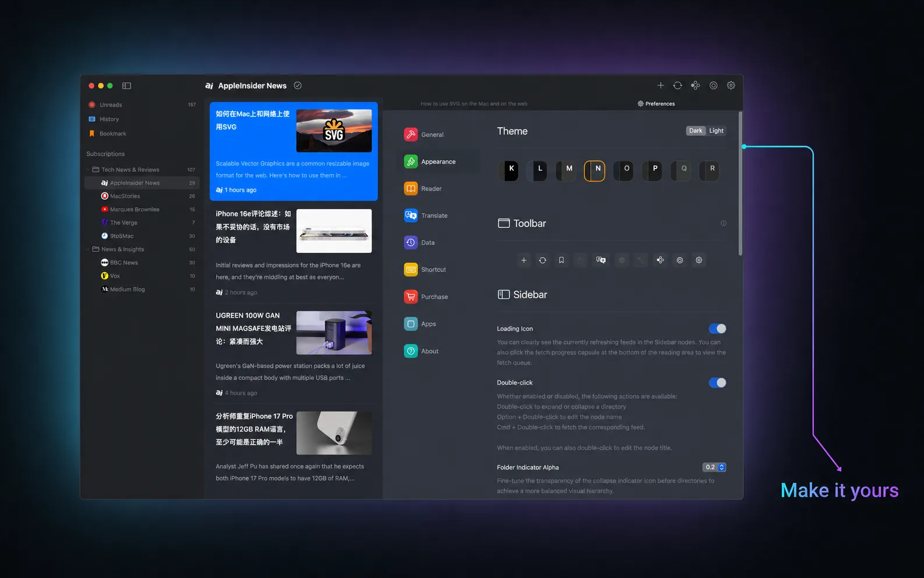This screenshot has height=578, width=924.
Task: Select the AppleInsider News feed
Action: [142, 183]
